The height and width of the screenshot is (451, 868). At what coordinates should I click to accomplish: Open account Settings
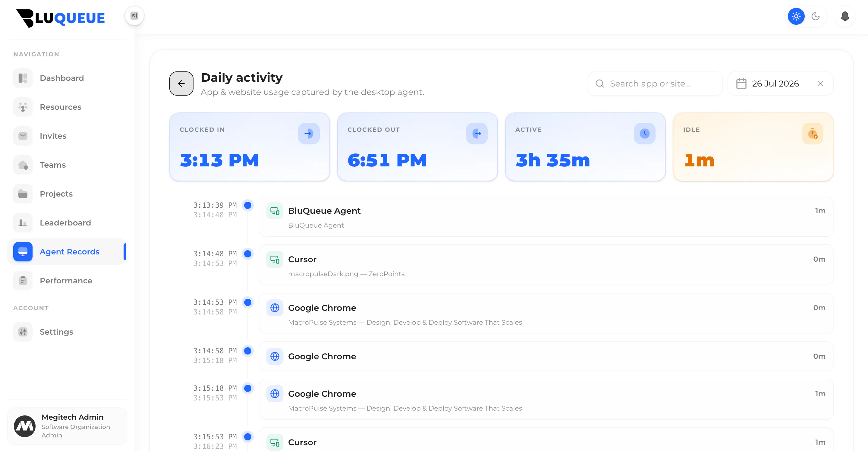coord(67,332)
